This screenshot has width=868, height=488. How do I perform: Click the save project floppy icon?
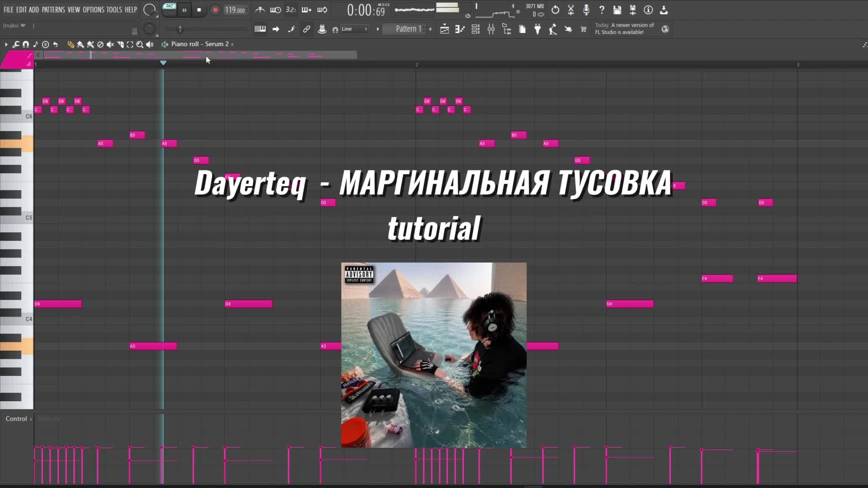617,10
